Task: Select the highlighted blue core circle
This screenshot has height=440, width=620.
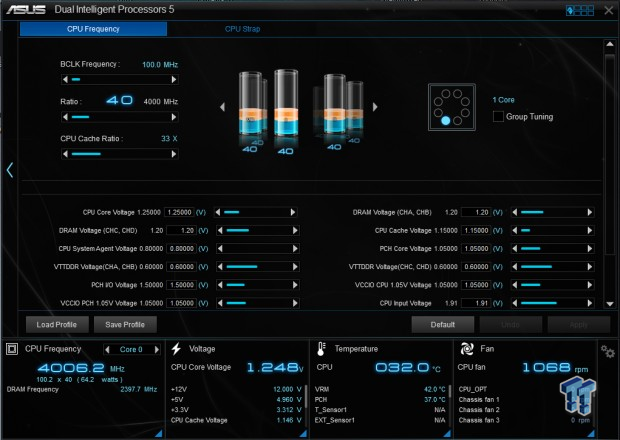Action: pyautogui.click(x=445, y=121)
